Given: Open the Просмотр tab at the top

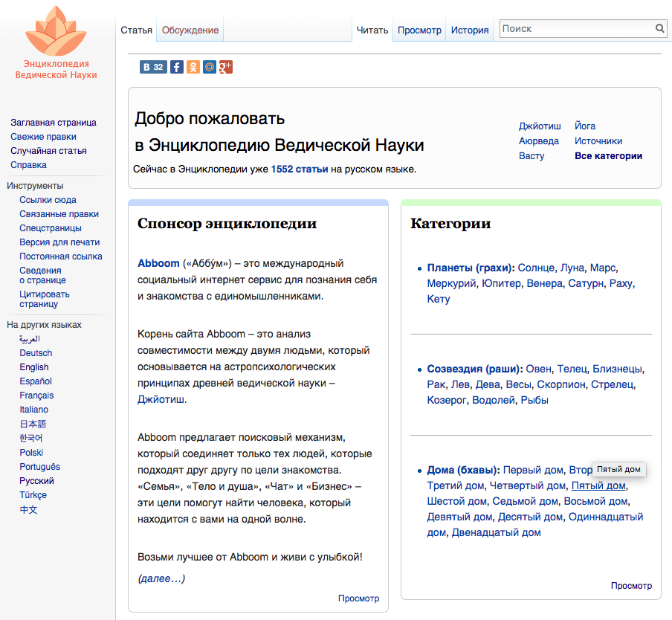Looking at the screenshot, I should click(419, 30).
